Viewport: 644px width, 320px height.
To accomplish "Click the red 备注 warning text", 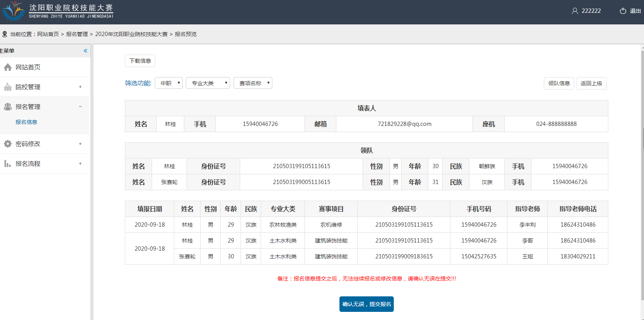I will pyautogui.click(x=367, y=279).
